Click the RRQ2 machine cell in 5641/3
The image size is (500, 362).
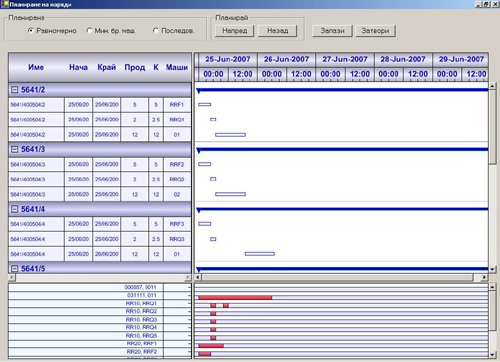[177, 179]
